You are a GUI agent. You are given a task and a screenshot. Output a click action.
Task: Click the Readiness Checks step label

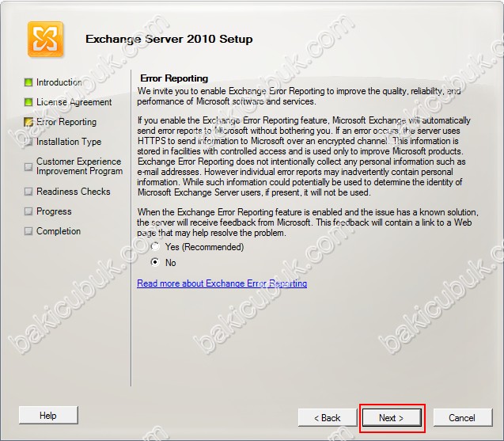[x=74, y=192]
